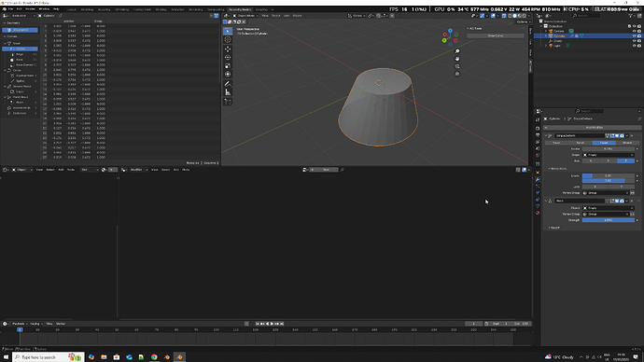The width and height of the screenshot is (644, 362).
Task: Set the deform Axis to Y
Action: tap(609, 160)
